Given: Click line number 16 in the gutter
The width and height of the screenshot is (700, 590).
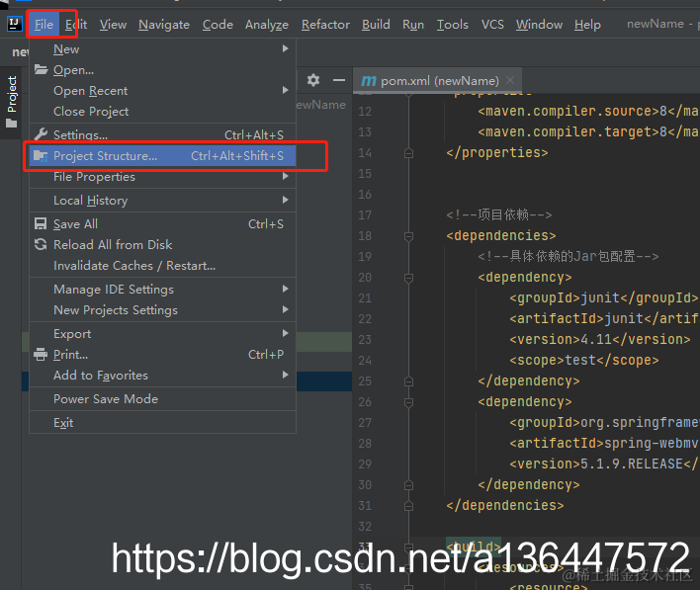Looking at the screenshot, I should coord(365,195).
